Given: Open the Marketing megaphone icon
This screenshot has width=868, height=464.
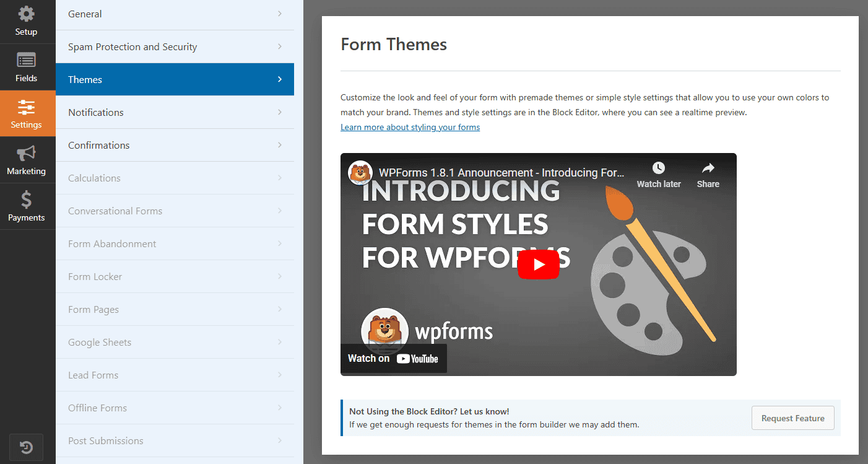Looking at the screenshot, I should click(x=26, y=153).
